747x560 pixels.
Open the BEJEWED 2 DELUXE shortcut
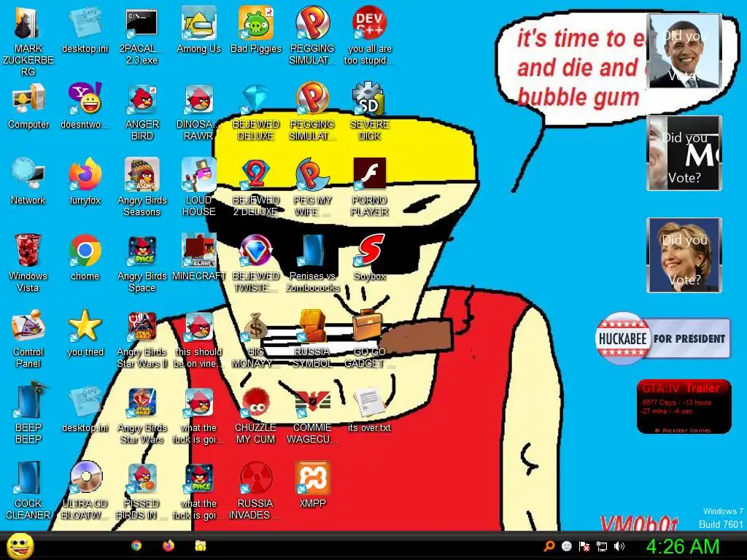point(256,175)
